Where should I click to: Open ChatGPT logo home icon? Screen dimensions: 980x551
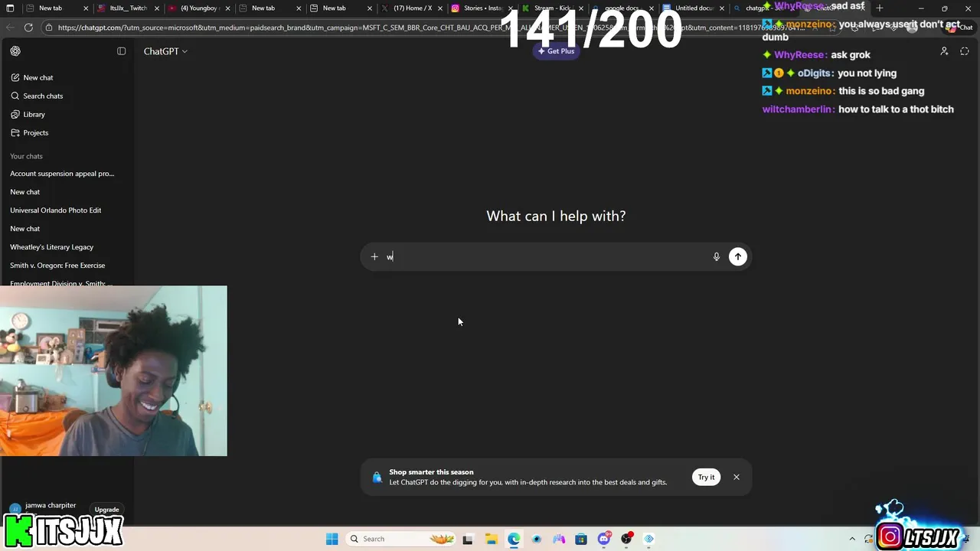pyautogui.click(x=15, y=51)
